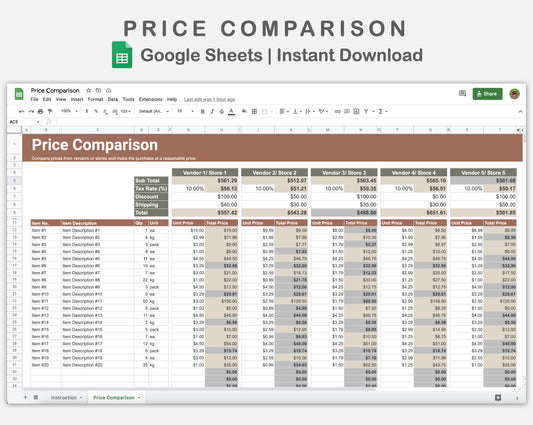533x425 pixels.
Task: Switch to the Instruction sheet tab
Action: 66,397
